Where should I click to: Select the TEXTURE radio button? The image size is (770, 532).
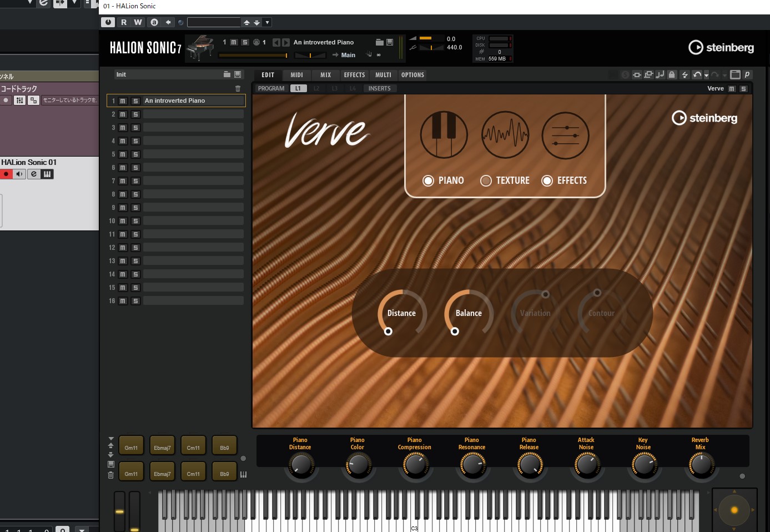[486, 180]
